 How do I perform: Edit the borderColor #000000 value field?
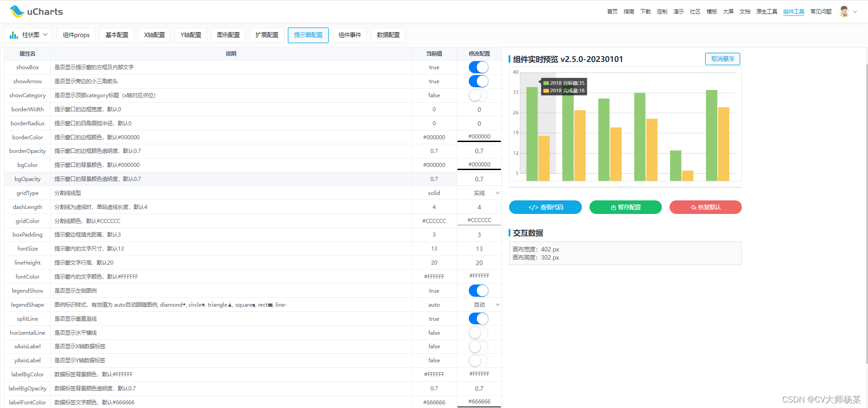click(x=479, y=137)
